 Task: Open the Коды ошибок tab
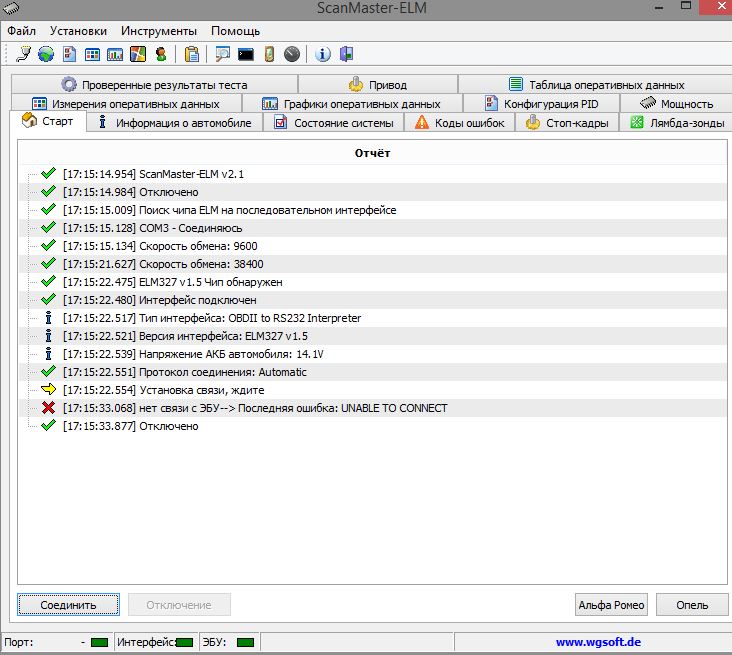click(x=459, y=123)
